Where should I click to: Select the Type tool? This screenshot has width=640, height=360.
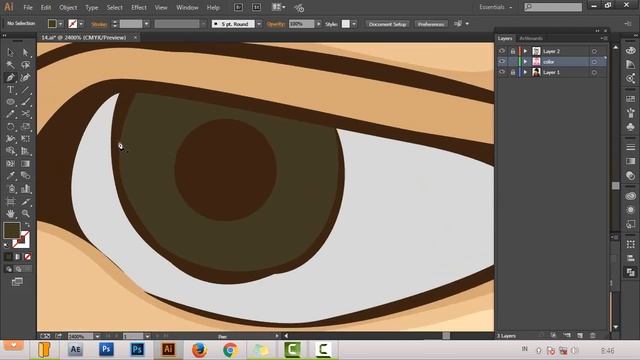click(x=11, y=90)
